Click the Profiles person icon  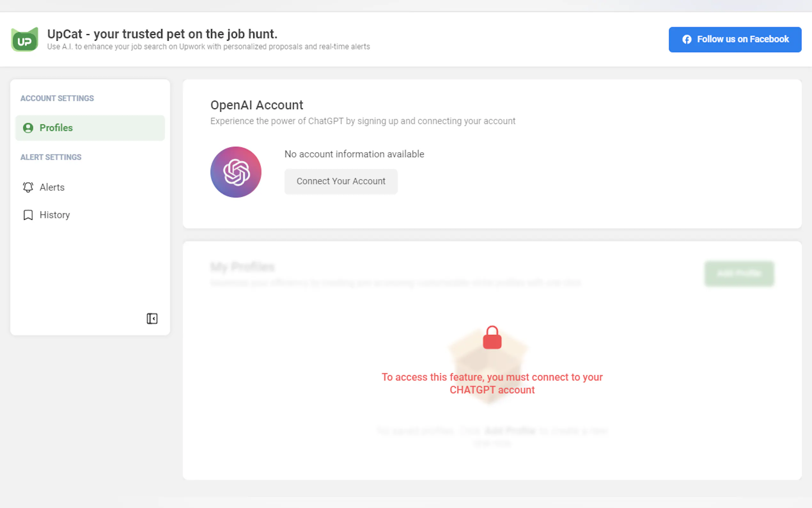(x=28, y=128)
